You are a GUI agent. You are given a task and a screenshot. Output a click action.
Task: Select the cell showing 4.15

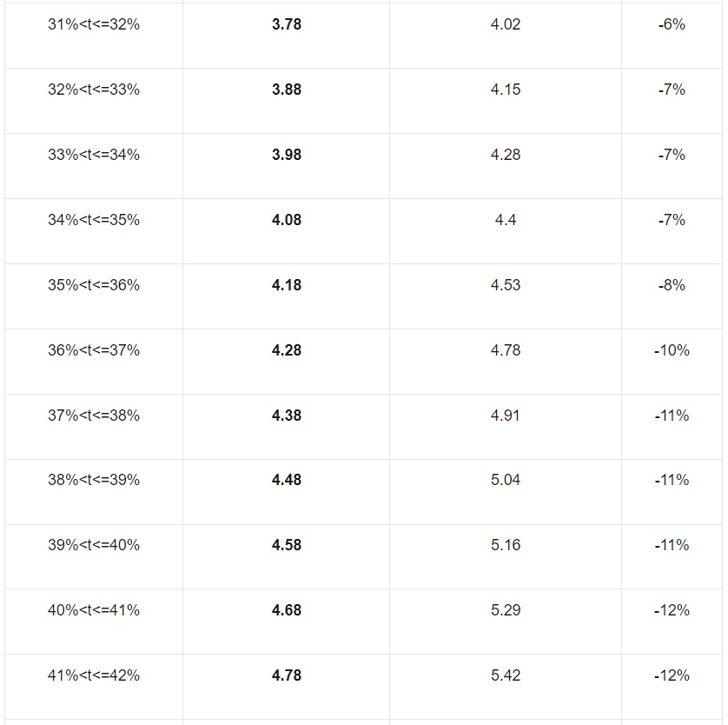coord(506,90)
